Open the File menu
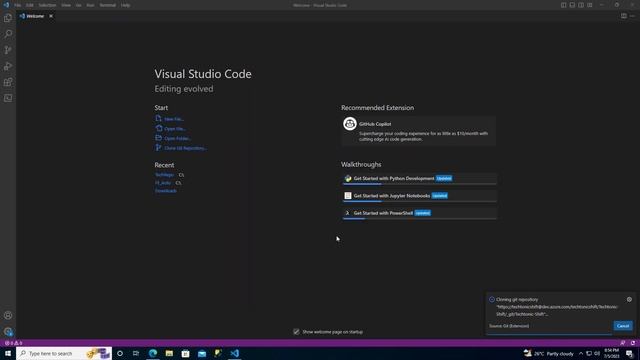The height and width of the screenshot is (360, 640). [x=18, y=5]
